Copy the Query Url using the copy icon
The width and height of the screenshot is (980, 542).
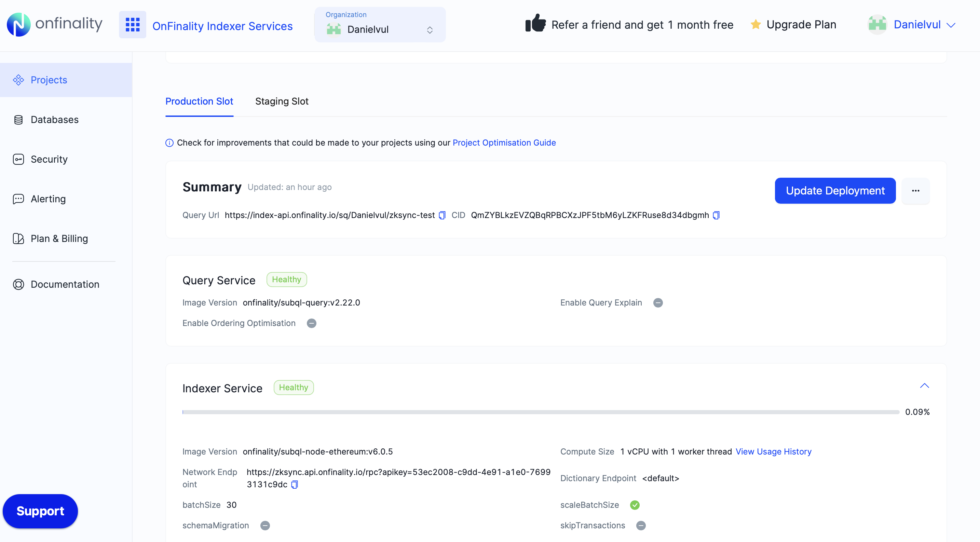pyautogui.click(x=442, y=215)
